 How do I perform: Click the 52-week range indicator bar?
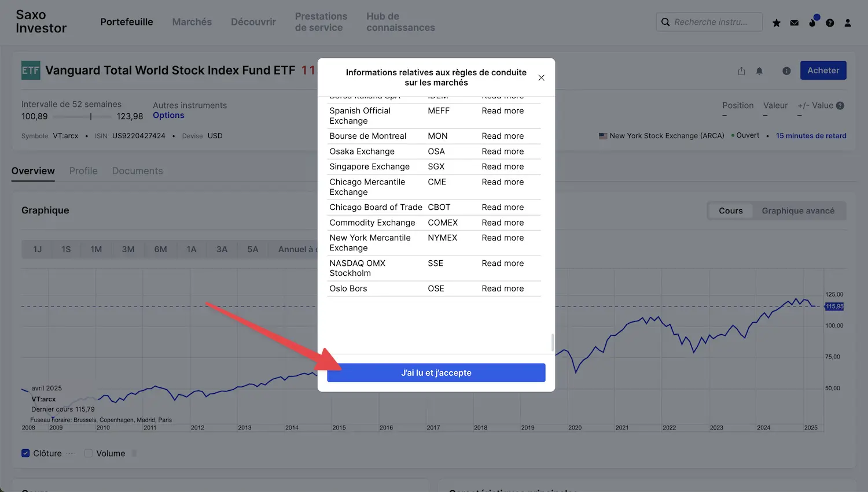(x=82, y=117)
